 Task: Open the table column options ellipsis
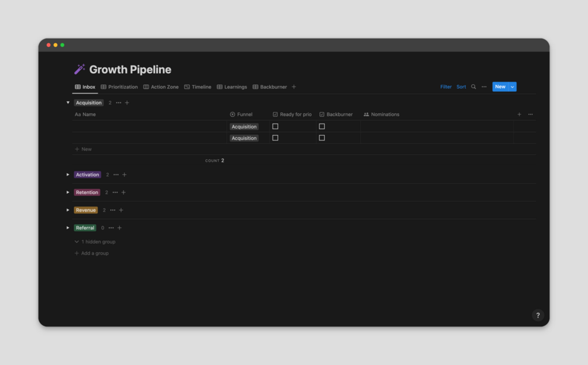pos(531,115)
